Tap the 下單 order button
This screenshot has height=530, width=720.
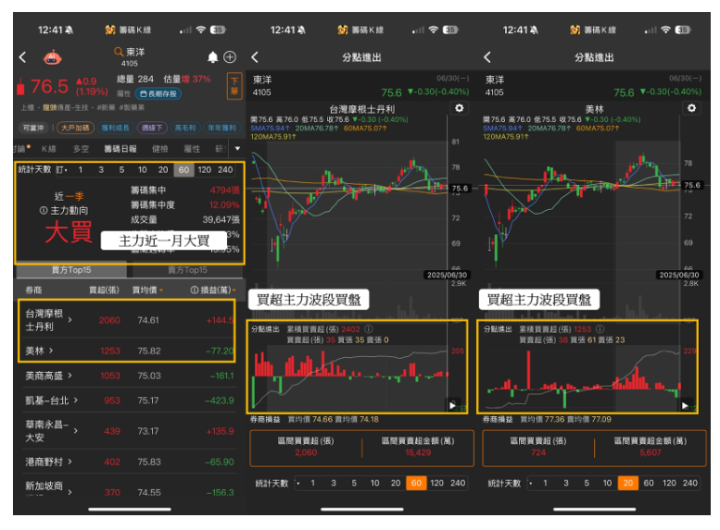pyautogui.click(x=234, y=86)
